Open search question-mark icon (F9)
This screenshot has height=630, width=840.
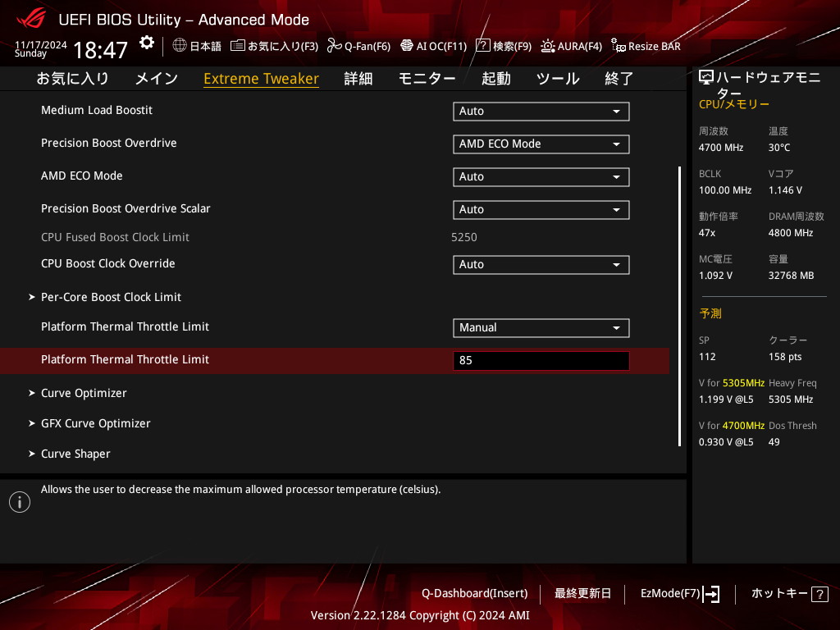(482, 46)
